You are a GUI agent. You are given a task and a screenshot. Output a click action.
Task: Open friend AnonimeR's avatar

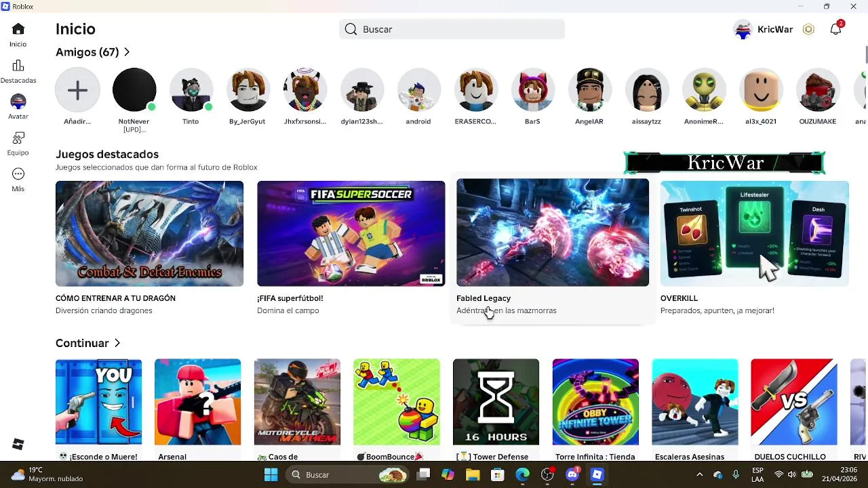point(704,89)
